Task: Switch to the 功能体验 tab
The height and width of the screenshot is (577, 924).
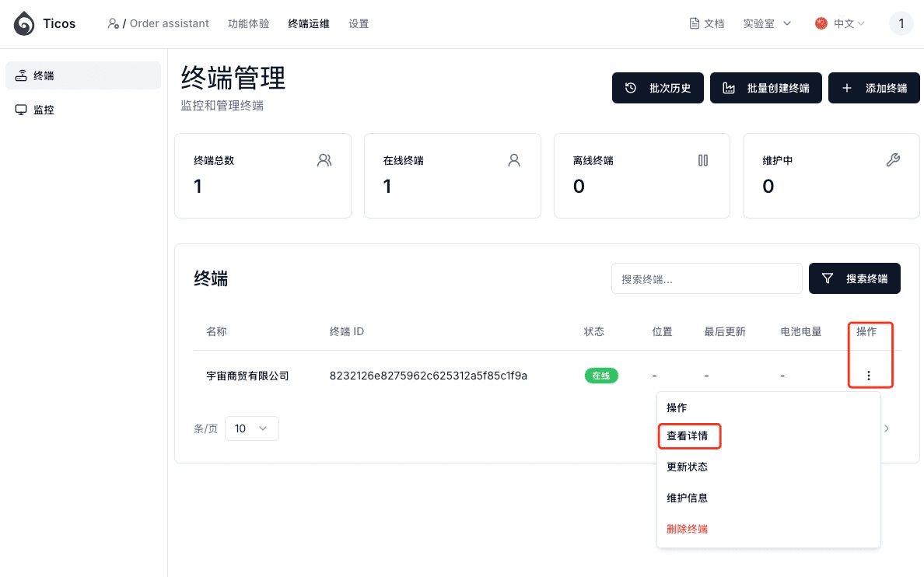Action: coord(248,24)
